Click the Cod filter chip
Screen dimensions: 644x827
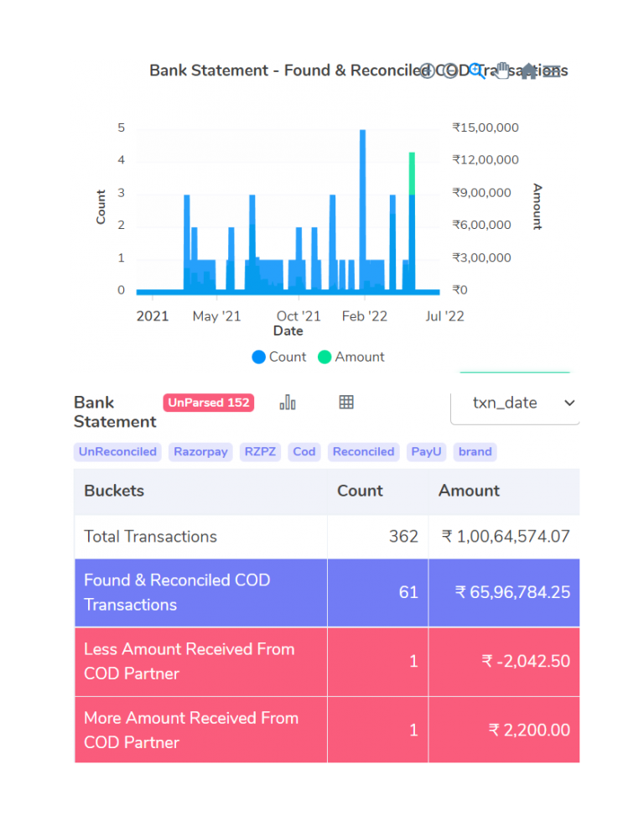tap(304, 451)
